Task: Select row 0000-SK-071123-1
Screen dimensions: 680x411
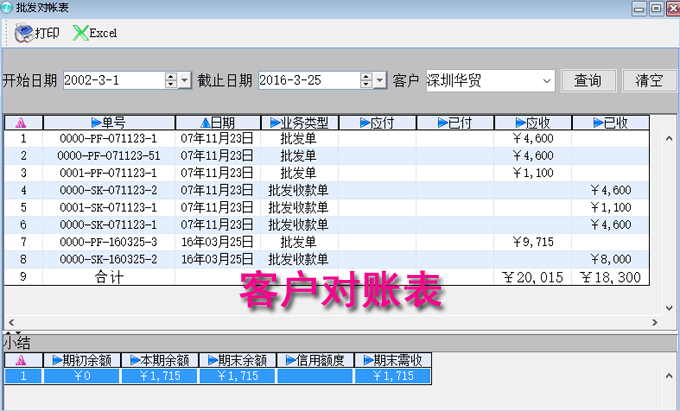Action: click(327, 225)
